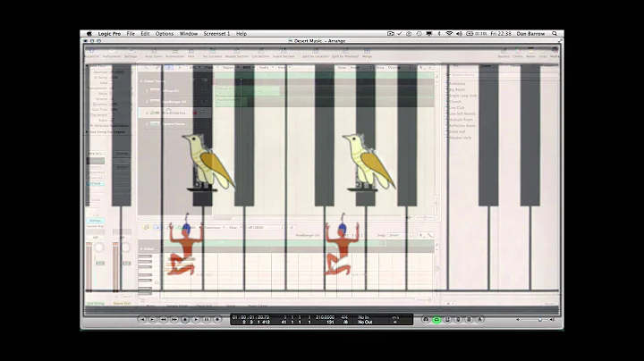Open the Colors palette icon
The height and width of the screenshot is (361, 644).
pyautogui.click(x=518, y=52)
